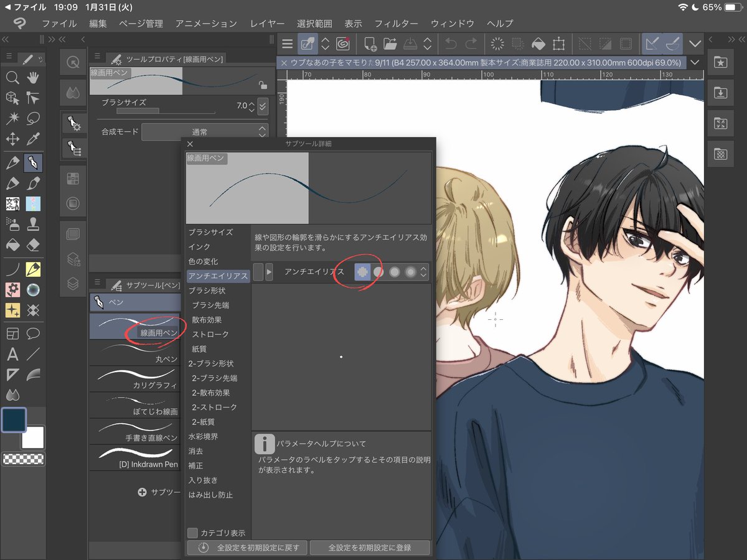Select the Stamp tool in the toolbox
The image size is (747, 560).
(33, 224)
